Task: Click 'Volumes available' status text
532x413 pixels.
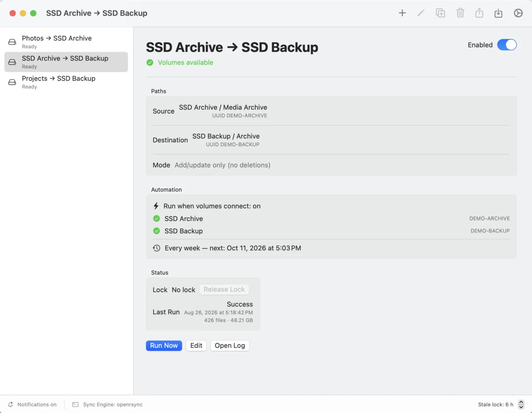Action: pos(186,63)
